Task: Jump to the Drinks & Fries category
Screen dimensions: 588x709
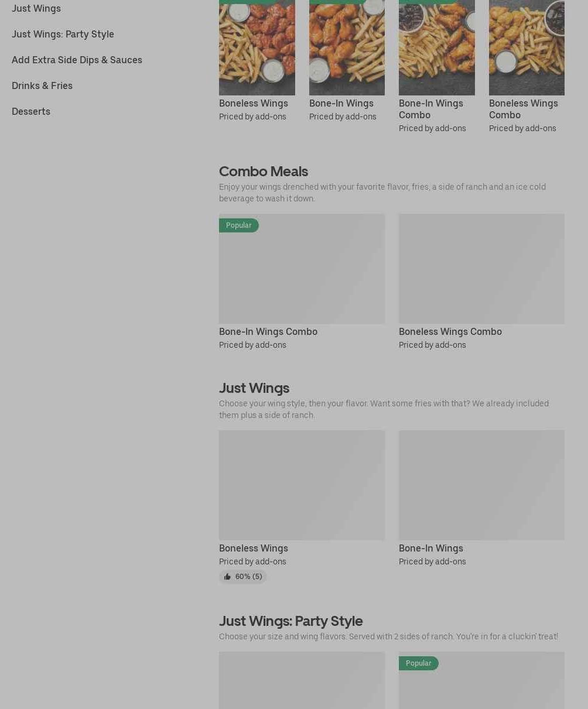Action: click(x=42, y=85)
